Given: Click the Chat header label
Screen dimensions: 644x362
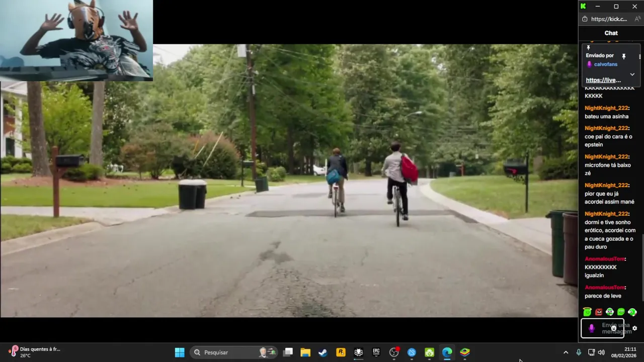Looking at the screenshot, I should [611, 33].
